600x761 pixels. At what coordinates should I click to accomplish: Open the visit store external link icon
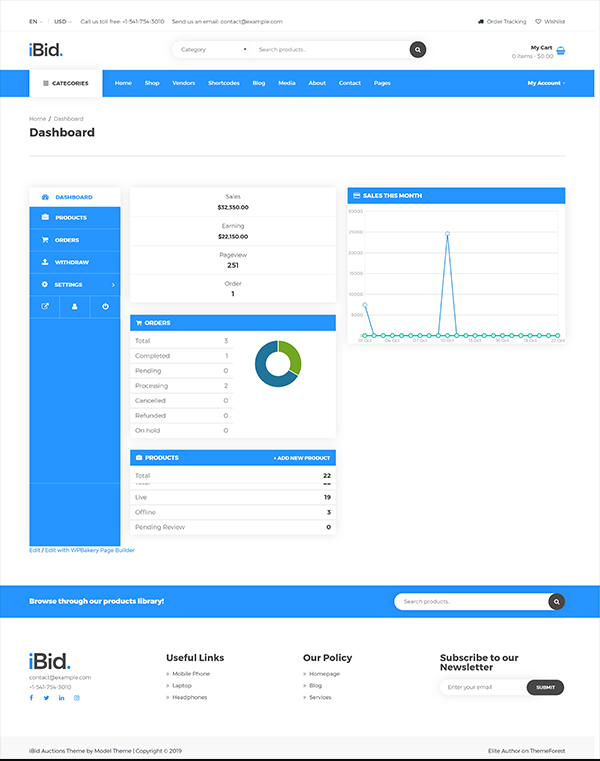tap(45, 306)
